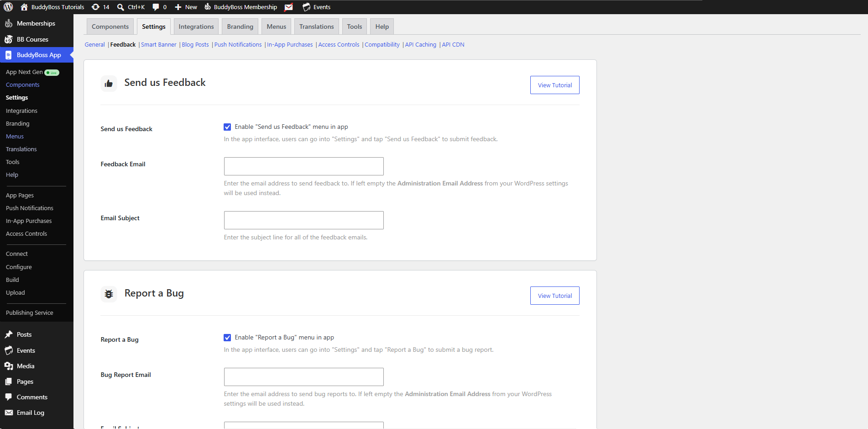Open the updates icon showing 14
Viewport: 868px width, 429px height.
coord(95,7)
